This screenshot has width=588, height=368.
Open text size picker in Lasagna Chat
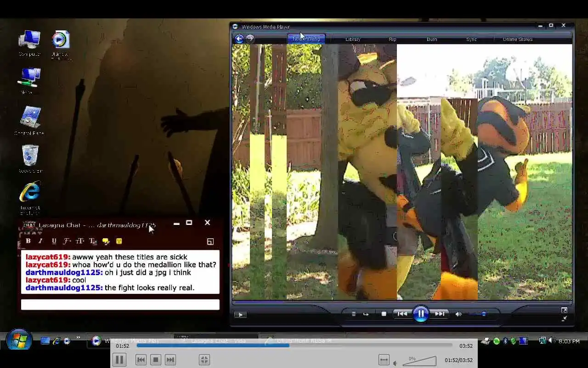click(80, 241)
